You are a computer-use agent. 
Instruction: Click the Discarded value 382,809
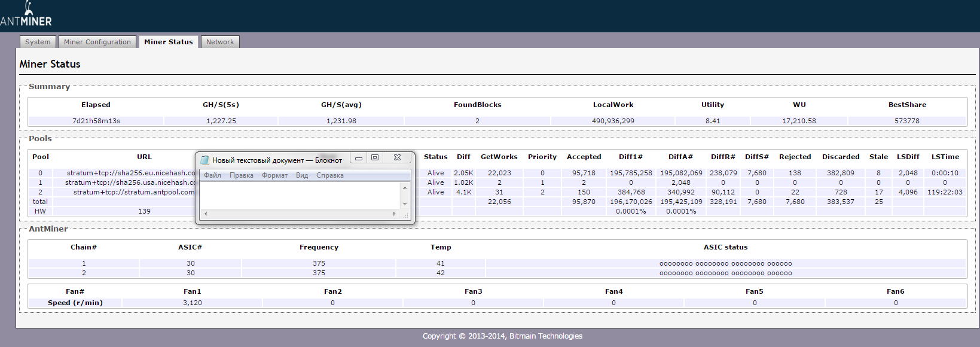[x=841, y=173]
